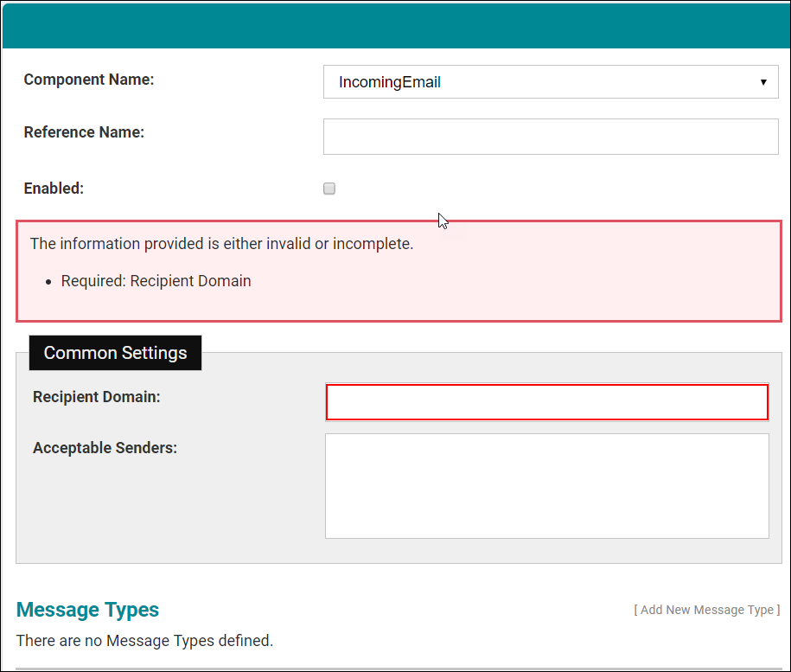Viewport: 791px width, 672px height.
Task: Click the Message Types heading
Action: [x=87, y=610]
